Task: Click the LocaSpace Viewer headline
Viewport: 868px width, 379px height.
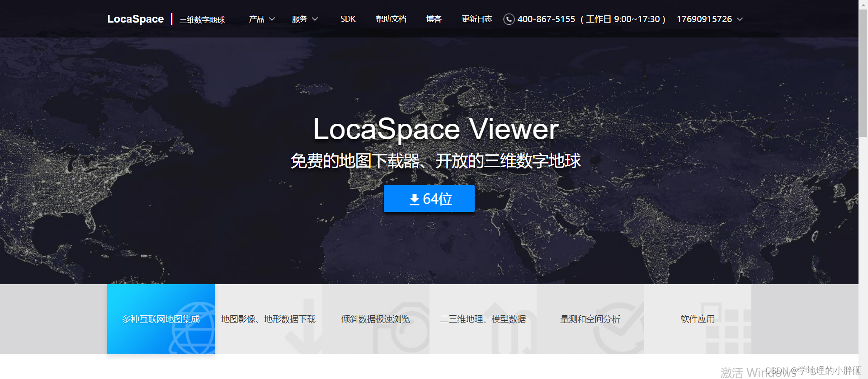Action: (436, 129)
